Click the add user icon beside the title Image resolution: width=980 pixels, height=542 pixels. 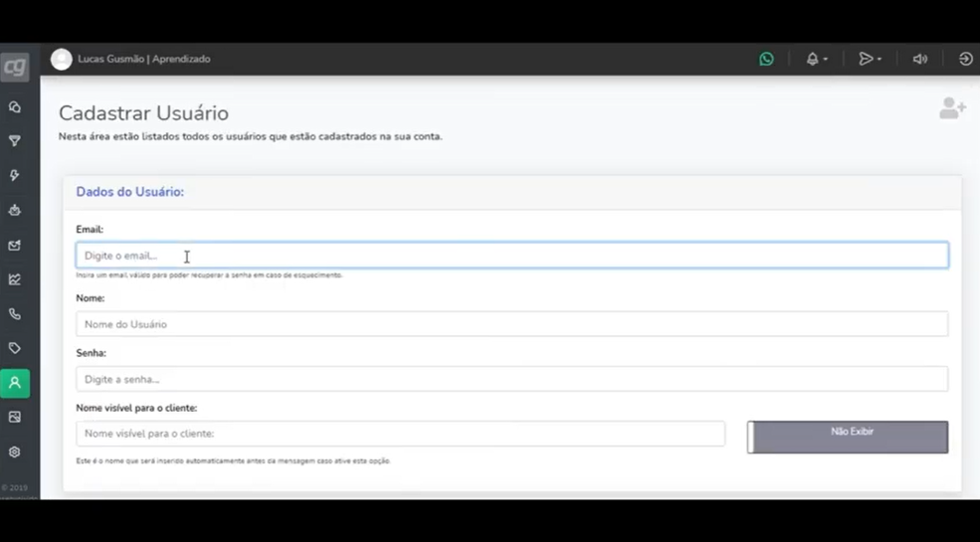tap(952, 108)
